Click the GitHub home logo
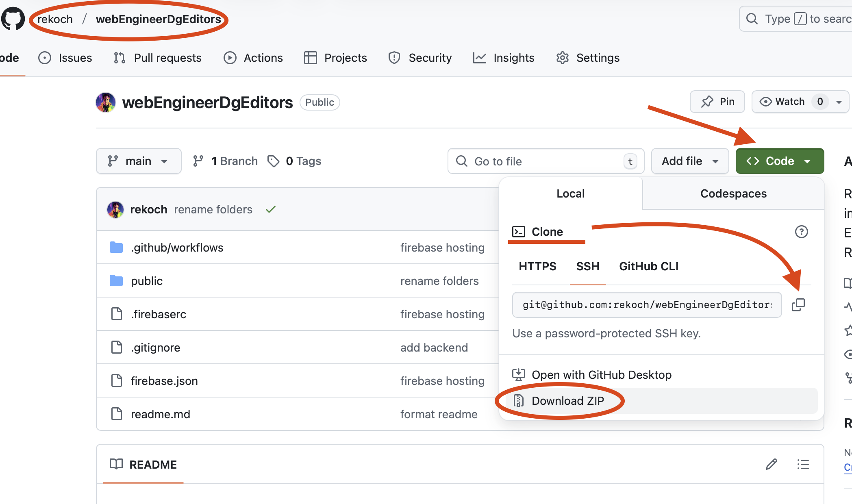Screen dimensions: 852x504 [x=13, y=18]
